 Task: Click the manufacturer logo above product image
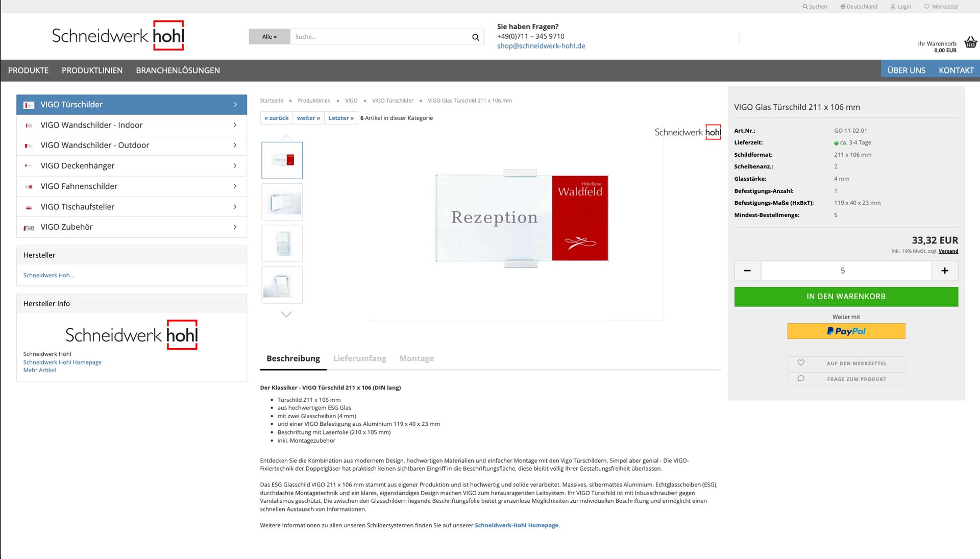(688, 132)
